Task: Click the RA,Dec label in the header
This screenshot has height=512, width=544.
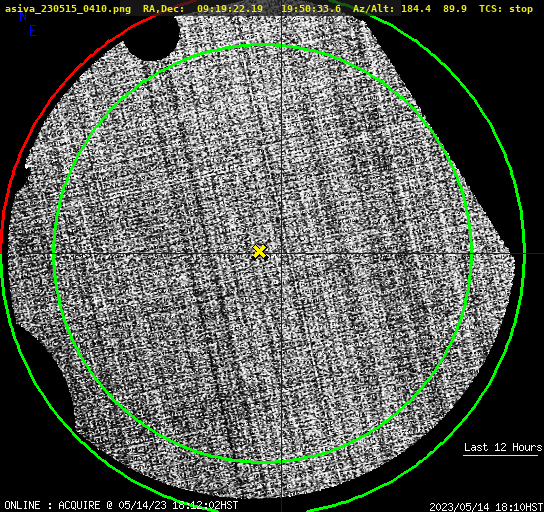Action: pos(163,9)
